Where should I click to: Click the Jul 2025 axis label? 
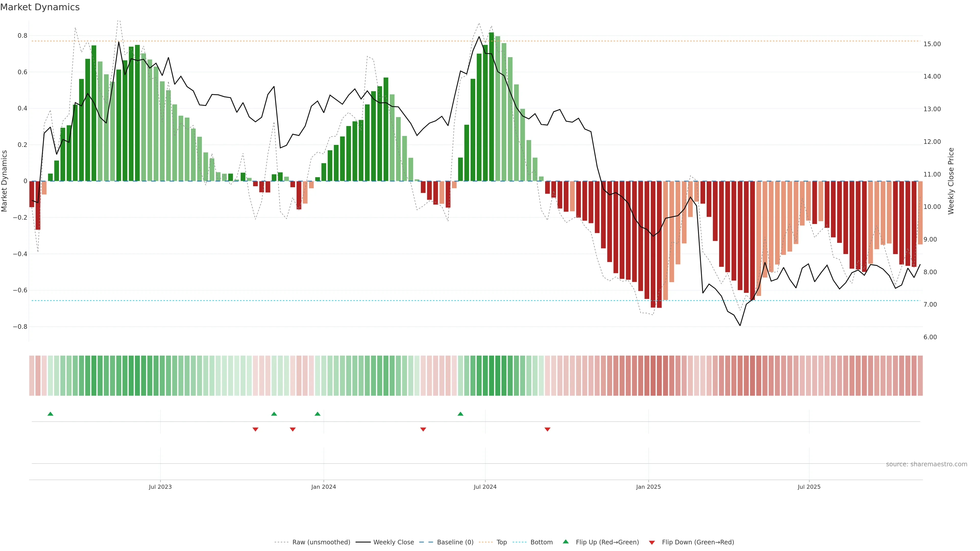[809, 487]
